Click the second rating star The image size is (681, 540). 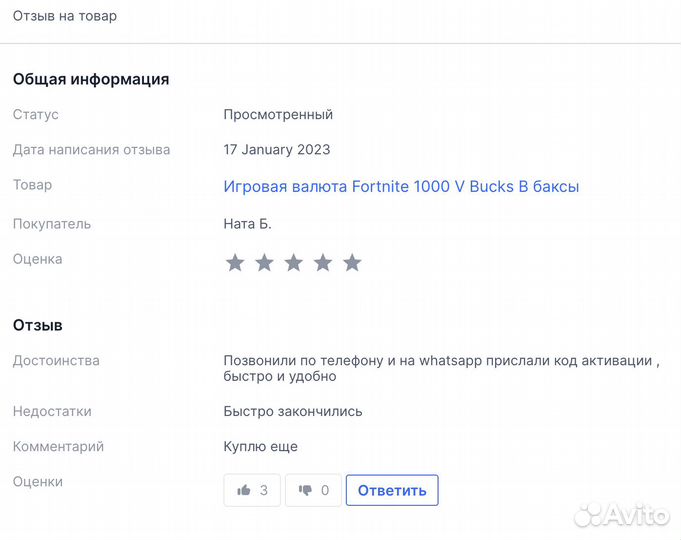tap(264, 263)
